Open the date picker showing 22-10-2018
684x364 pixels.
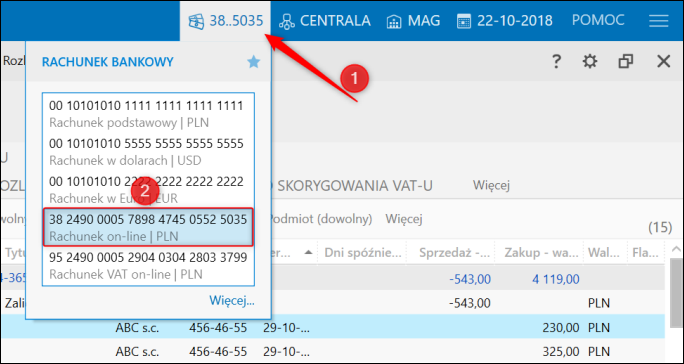pyautogui.click(x=505, y=21)
